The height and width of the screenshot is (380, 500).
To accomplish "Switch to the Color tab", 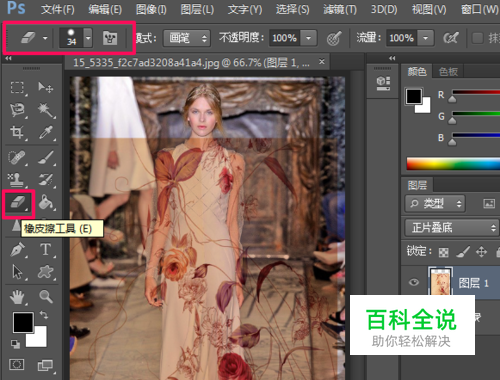I will pyautogui.click(x=417, y=71).
